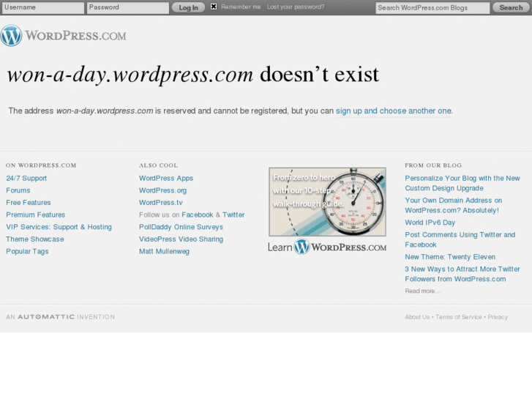Click the Log In button

[x=188, y=7]
